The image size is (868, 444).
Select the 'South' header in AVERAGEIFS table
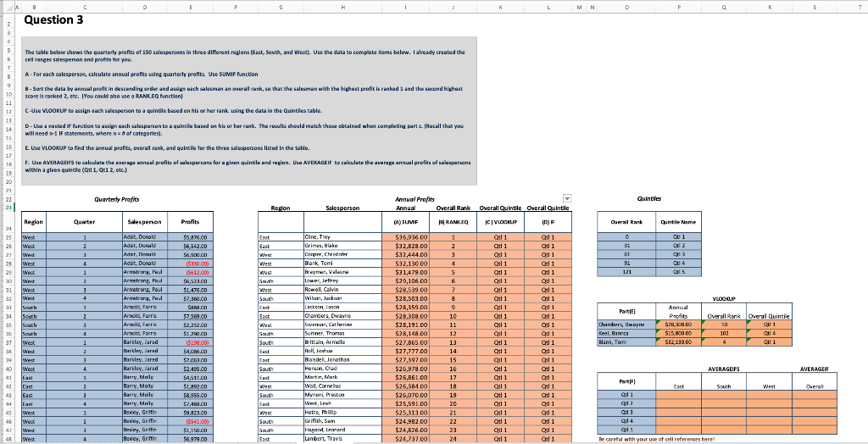point(724,386)
